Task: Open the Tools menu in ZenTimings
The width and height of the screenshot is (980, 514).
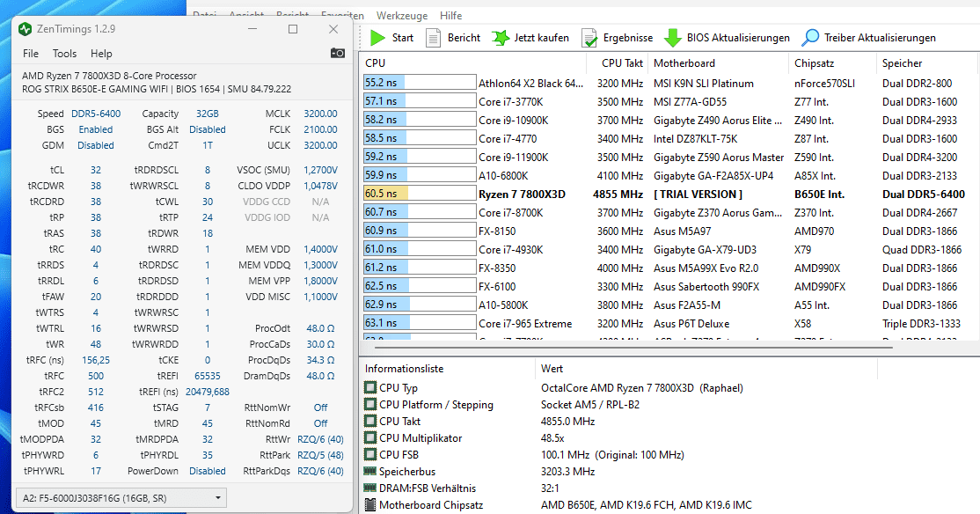Action: 64,54
